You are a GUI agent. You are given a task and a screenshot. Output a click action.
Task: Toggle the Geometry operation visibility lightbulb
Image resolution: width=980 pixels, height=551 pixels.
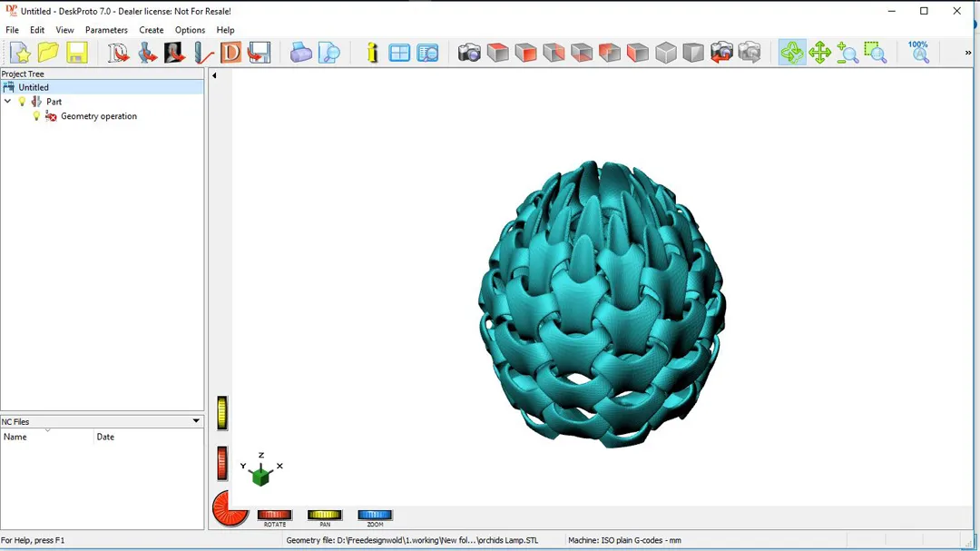click(x=36, y=116)
